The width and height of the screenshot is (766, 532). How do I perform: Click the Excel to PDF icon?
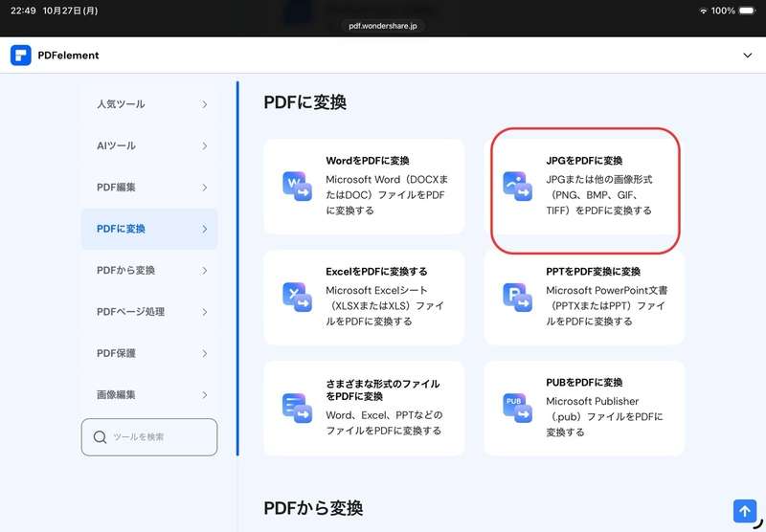click(297, 298)
